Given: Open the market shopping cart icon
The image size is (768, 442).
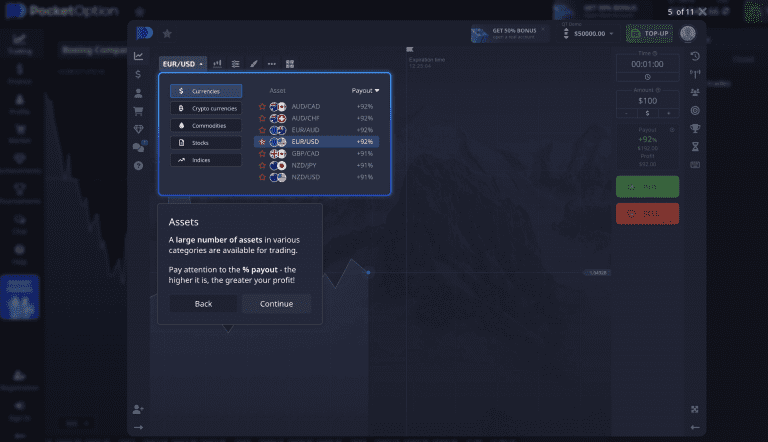Looking at the screenshot, I should 139,111.
